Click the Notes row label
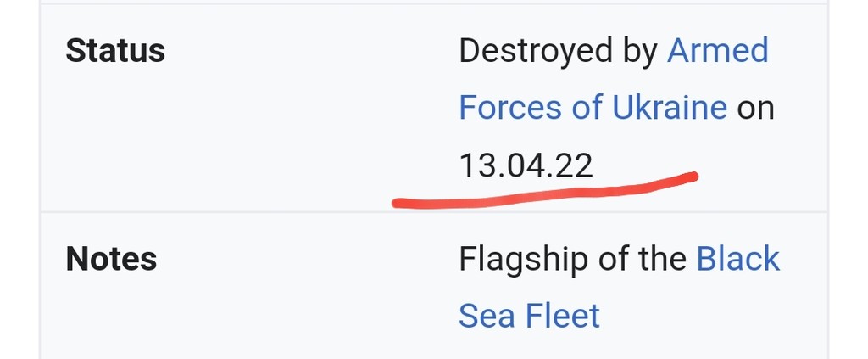The image size is (868, 359). click(x=111, y=259)
